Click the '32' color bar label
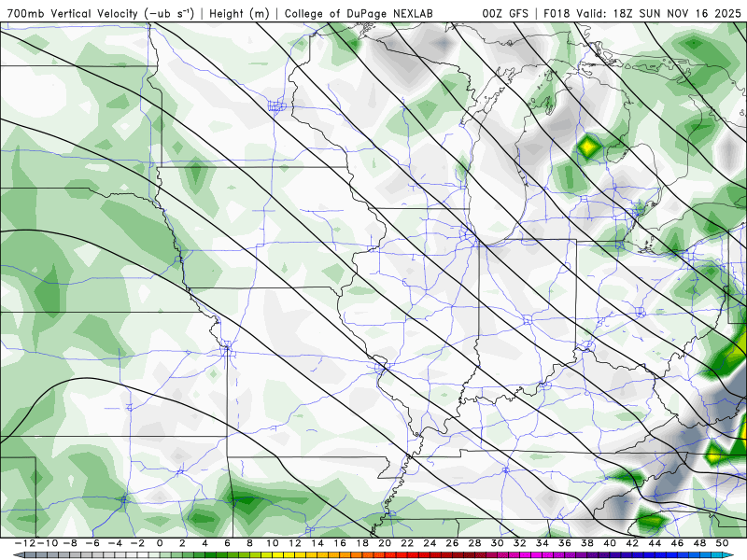This screenshot has width=747, height=560. pos(519,543)
